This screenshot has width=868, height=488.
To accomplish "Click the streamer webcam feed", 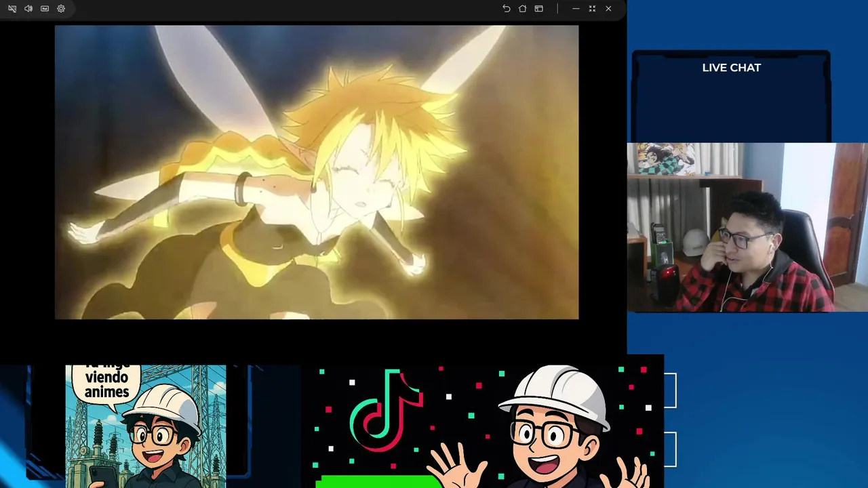I will point(747,227).
